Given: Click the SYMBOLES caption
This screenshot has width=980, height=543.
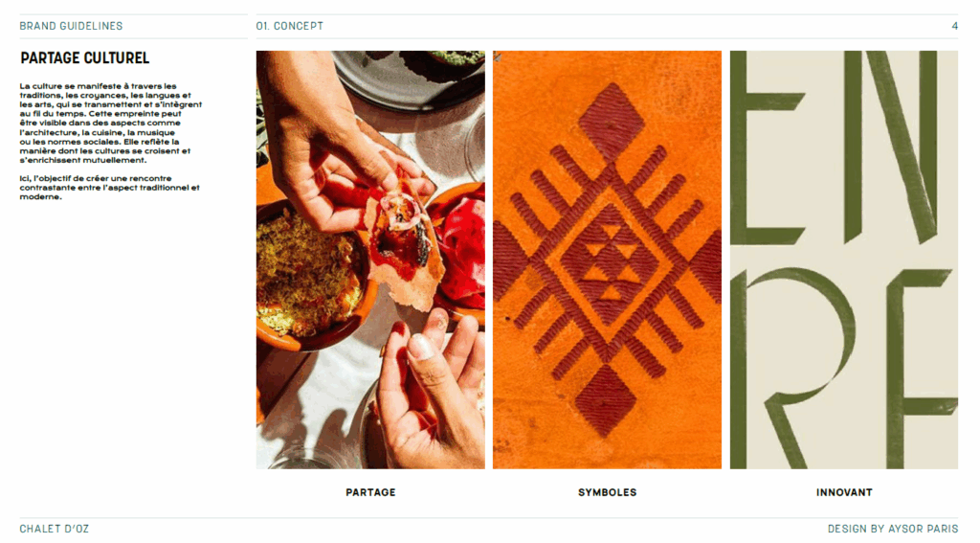Looking at the screenshot, I should point(607,492).
